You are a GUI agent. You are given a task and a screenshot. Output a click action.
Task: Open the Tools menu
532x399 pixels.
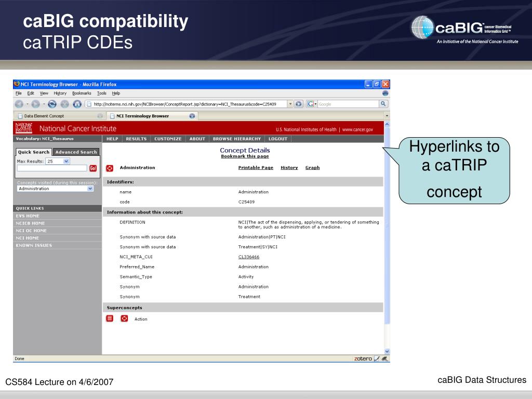(102, 94)
